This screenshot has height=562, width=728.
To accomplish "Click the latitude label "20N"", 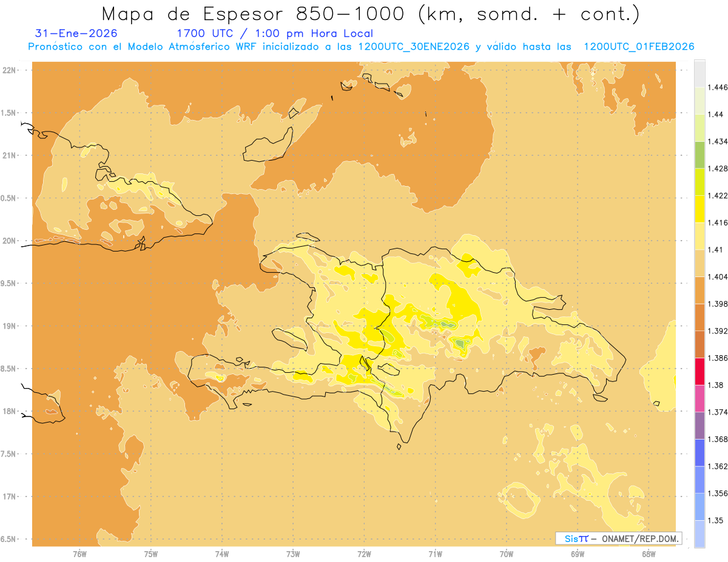I will coord(10,241).
